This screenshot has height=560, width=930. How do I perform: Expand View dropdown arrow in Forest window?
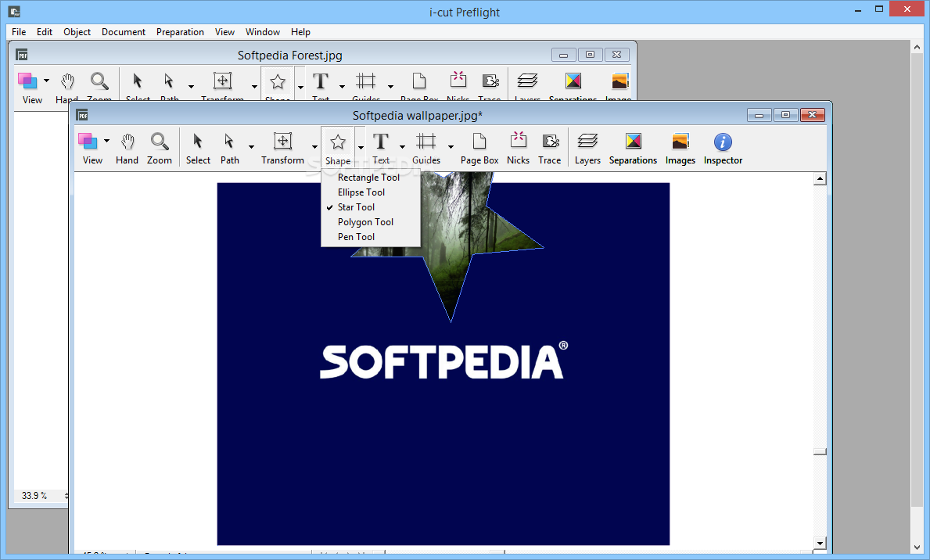46,80
